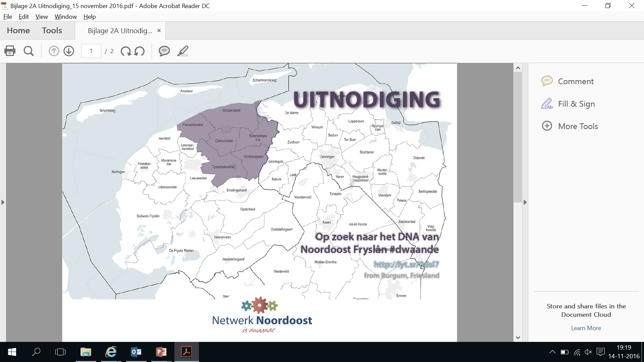Open the View menu

pos(42,16)
